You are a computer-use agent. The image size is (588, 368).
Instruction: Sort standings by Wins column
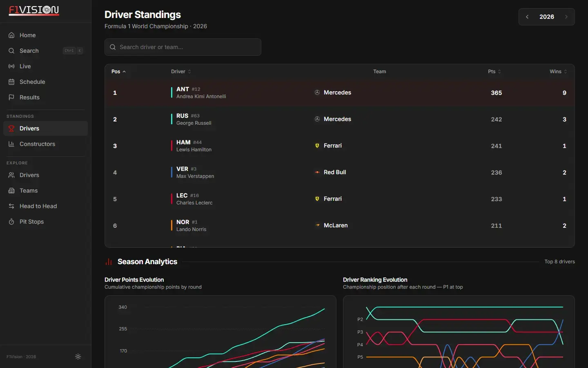point(558,72)
